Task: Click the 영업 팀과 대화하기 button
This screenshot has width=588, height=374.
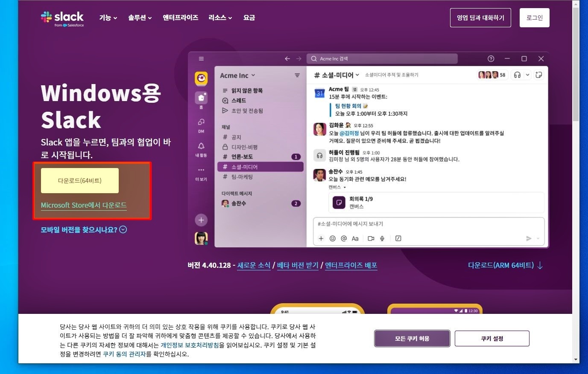Action: click(x=480, y=18)
